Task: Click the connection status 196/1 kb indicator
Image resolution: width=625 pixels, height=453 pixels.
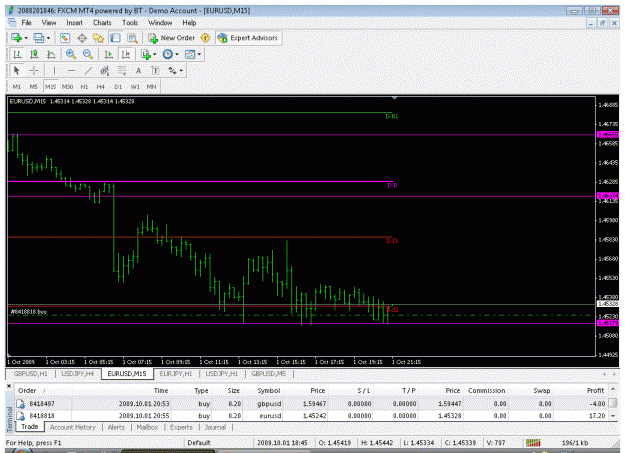Action: (575, 443)
